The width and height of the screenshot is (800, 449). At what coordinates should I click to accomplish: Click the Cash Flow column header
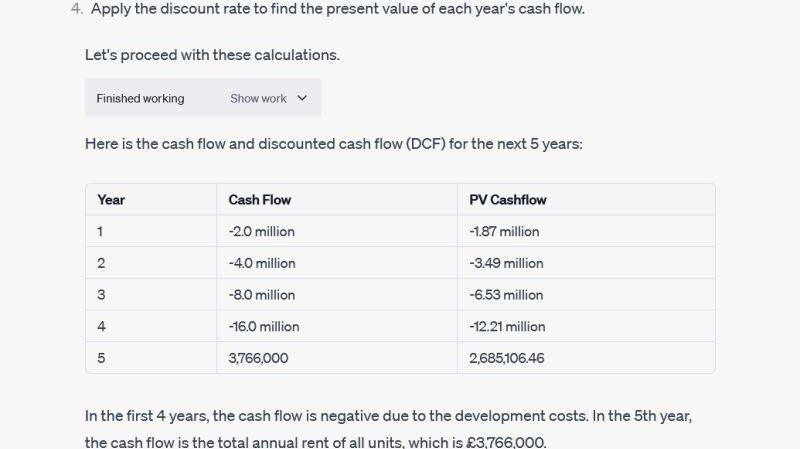coord(260,199)
